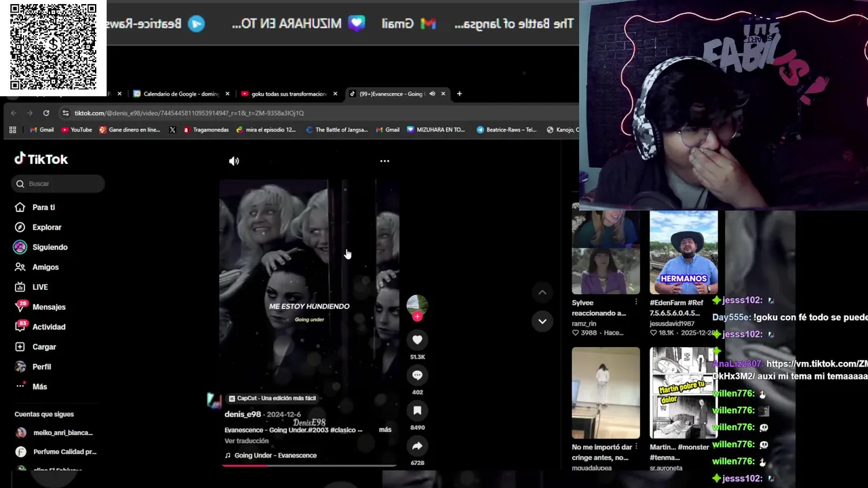Open site info icon in address bar
868x488 pixels.
66,113
